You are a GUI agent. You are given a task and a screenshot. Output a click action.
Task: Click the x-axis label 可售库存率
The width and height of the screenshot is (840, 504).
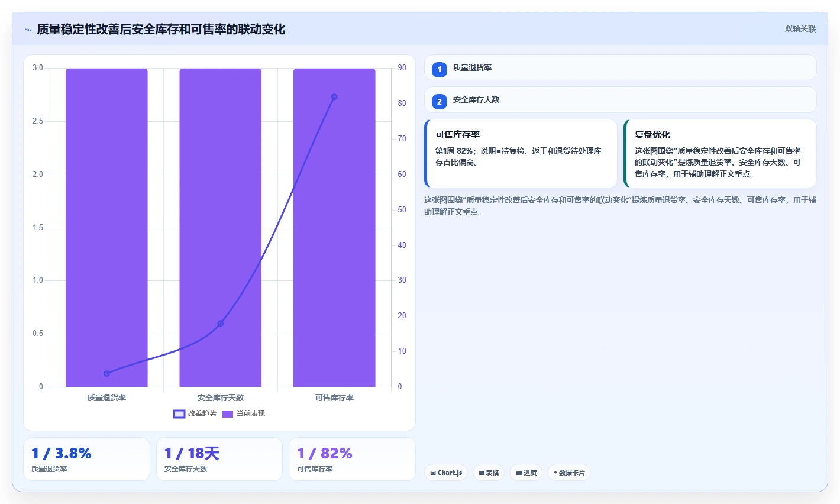coord(334,398)
